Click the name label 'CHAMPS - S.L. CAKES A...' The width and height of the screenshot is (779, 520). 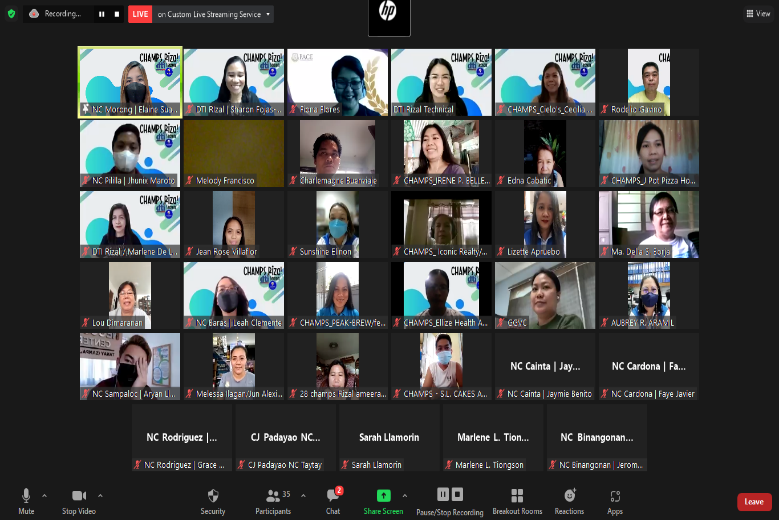click(445, 394)
